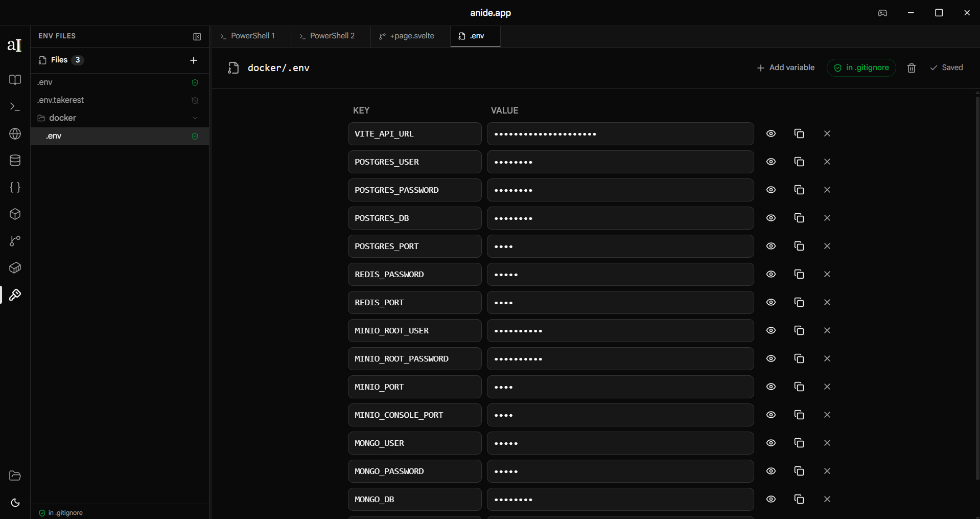Image resolution: width=980 pixels, height=519 pixels.
Task: Reveal the MINIO_CONSOLE_PORT value
Action: pos(771,415)
